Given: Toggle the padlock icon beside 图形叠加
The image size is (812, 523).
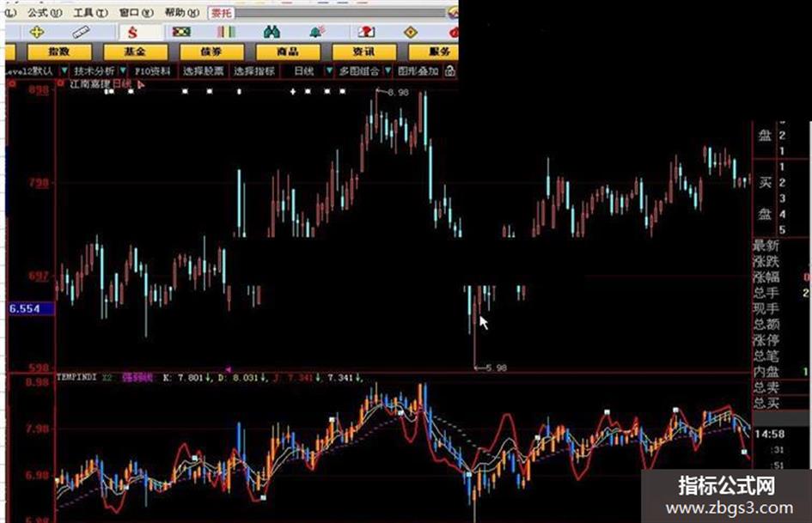Looking at the screenshot, I should 450,71.
